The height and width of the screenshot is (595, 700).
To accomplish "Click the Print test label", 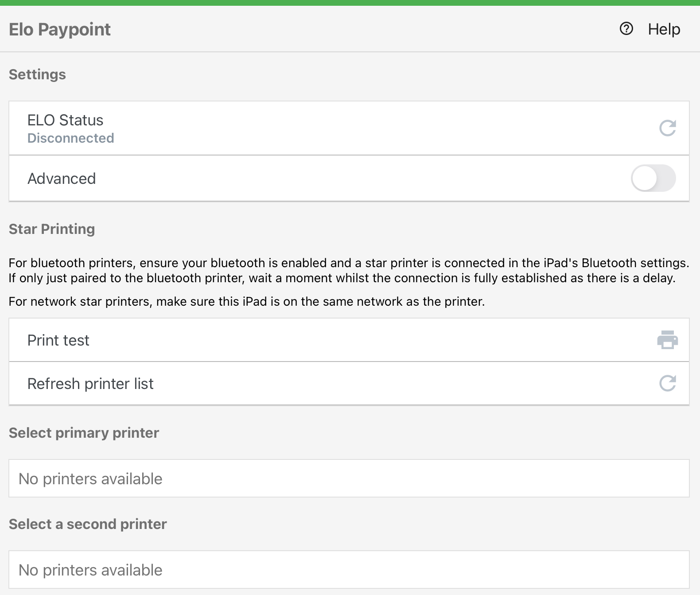I will (58, 340).
